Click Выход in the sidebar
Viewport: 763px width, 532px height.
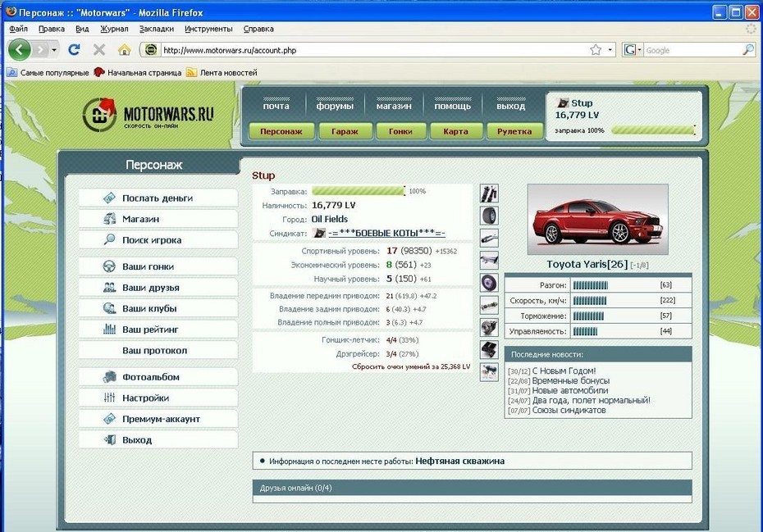click(x=158, y=439)
